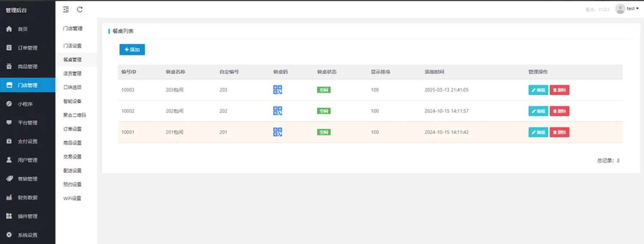This screenshot has width=644, height=244.
Task: Open QR code for 201包间 row
Action: 278,132
